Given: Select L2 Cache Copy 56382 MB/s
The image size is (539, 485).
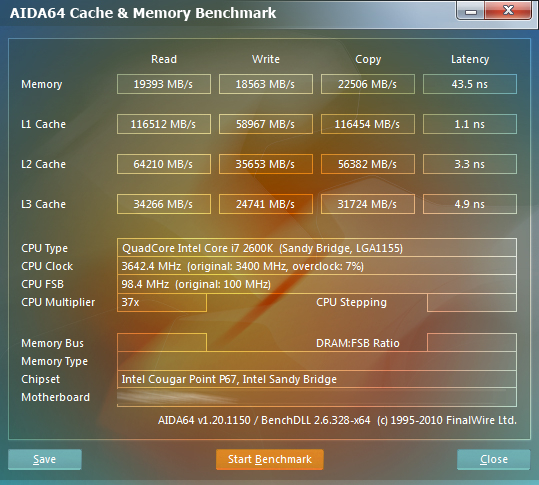Looking at the screenshot, I should [368, 164].
